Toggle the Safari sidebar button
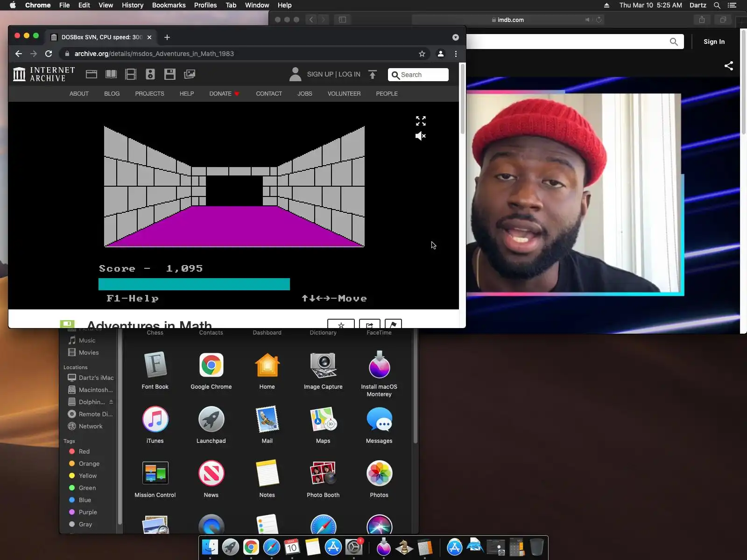Screen dimensions: 747x560 point(342,20)
